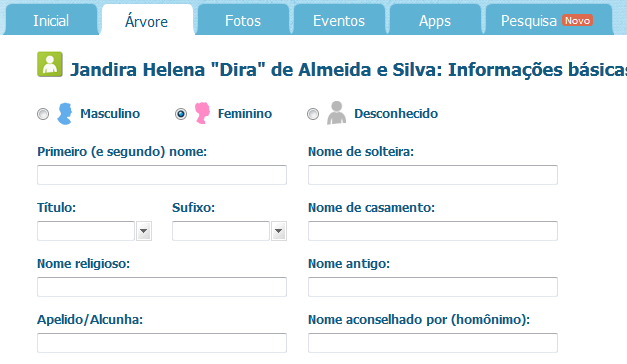Click the orange Novo badge
Image resolution: width=627 pixels, height=364 pixels.
coord(577,20)
